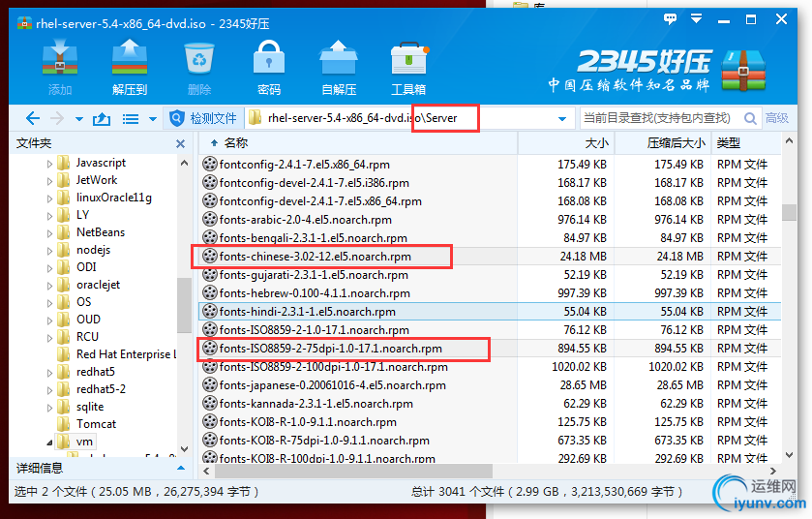This screenshot has width=812, height=519.
Task: Click the search magnifier icon
Action: (x=750, y=118)
